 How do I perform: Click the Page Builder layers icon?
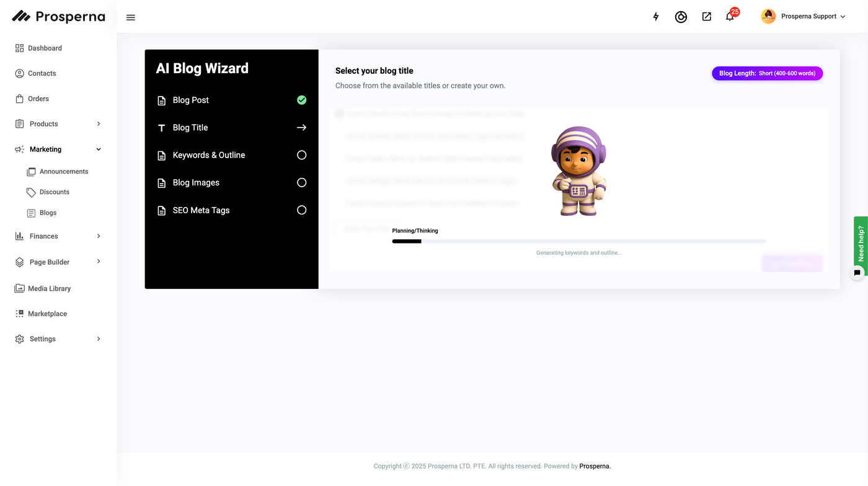click(x=19, y=262)
